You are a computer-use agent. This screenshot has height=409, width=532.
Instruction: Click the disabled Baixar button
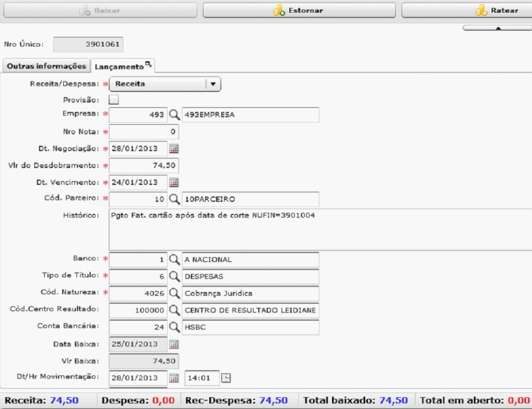click(100, 10)
